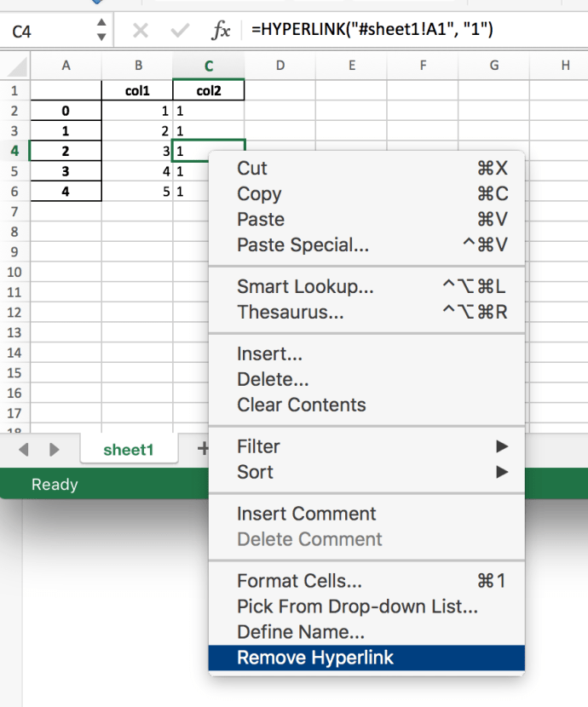The height and width of the screenshot is (707, 588).
Task: Switch to the sheet1 tab
Action: tap(129, 450)
